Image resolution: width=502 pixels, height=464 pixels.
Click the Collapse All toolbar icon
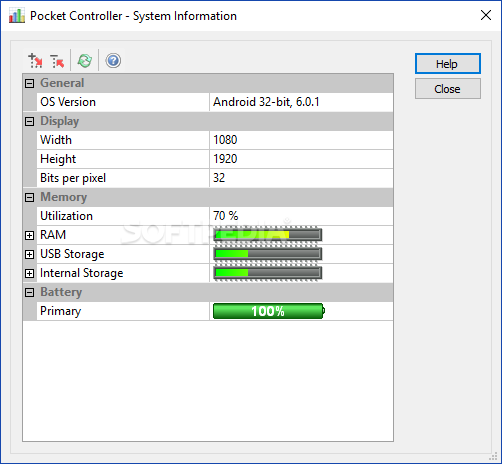point(57,61)
